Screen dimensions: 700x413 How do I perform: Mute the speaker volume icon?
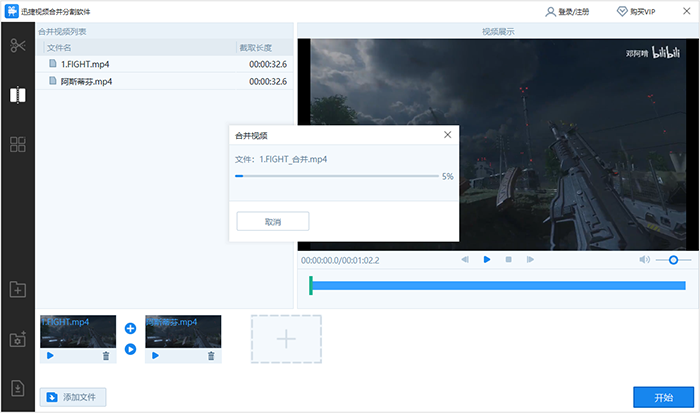644,259
